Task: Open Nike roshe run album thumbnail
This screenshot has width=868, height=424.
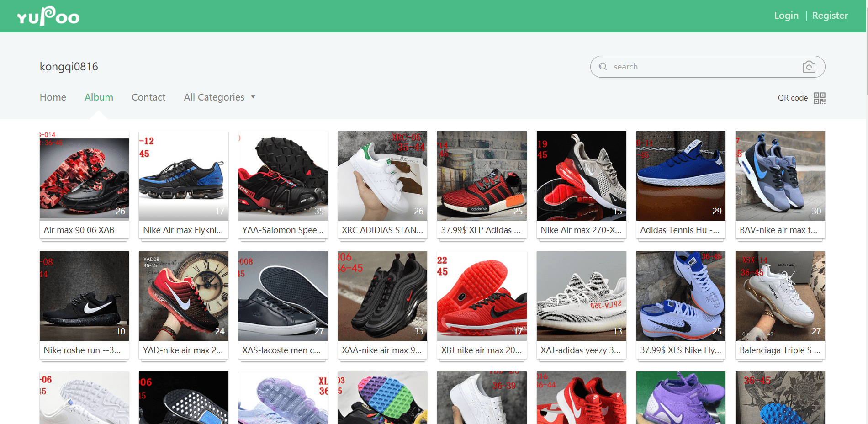Action: click(84, 296)
